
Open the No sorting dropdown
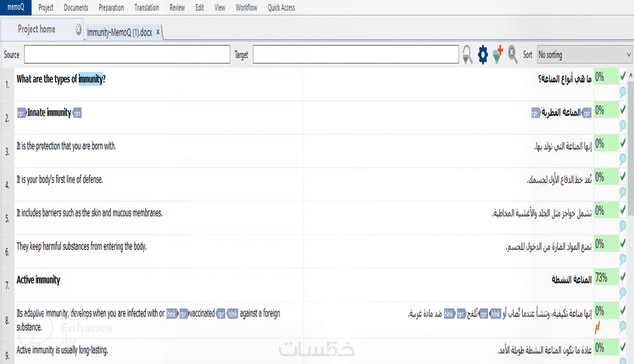[584, 54]
